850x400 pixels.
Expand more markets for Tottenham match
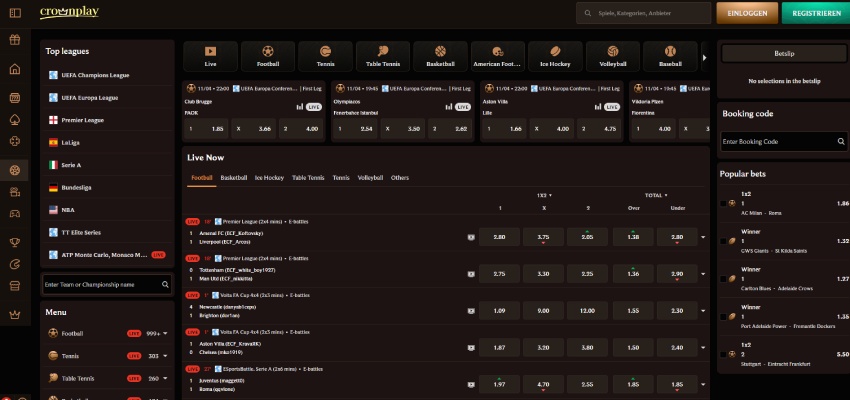click(x=703, y=274)
